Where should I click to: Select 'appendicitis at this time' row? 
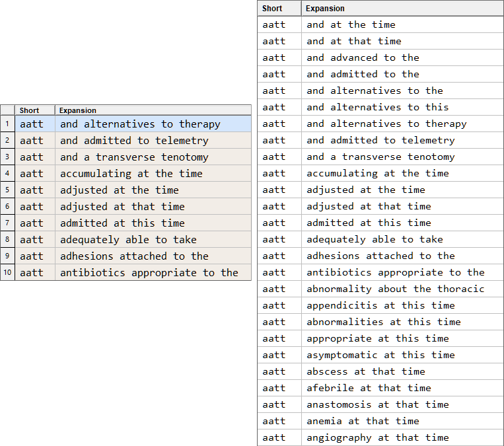pyautogui.click(x=380, y=305)
